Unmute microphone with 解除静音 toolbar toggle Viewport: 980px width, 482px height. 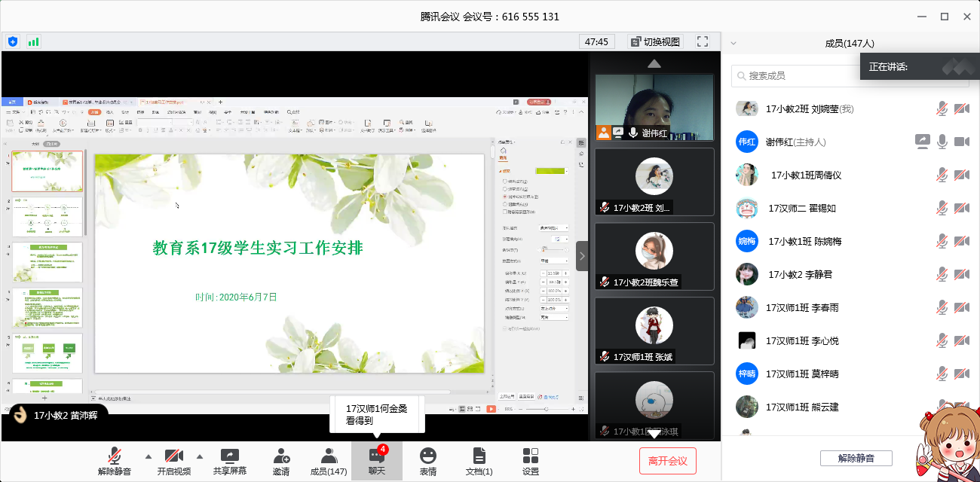pyautogui.click(x=115, y=461)
